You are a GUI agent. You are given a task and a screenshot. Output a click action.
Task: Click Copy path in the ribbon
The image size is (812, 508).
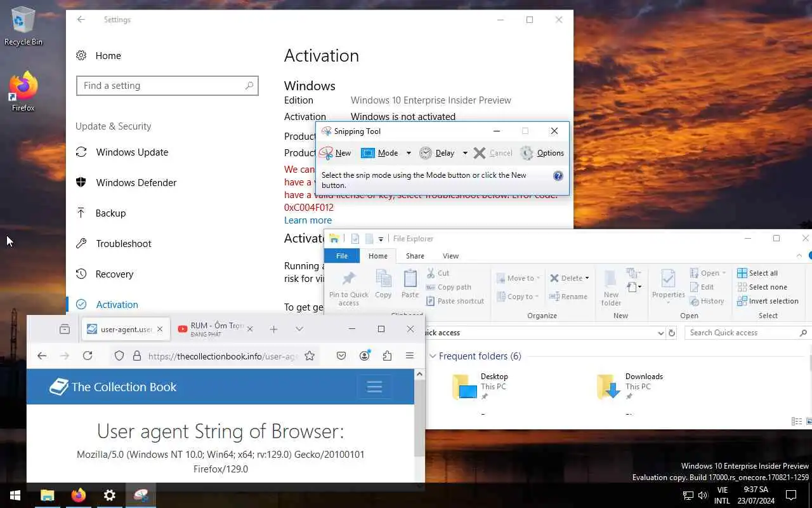[448, 287]
